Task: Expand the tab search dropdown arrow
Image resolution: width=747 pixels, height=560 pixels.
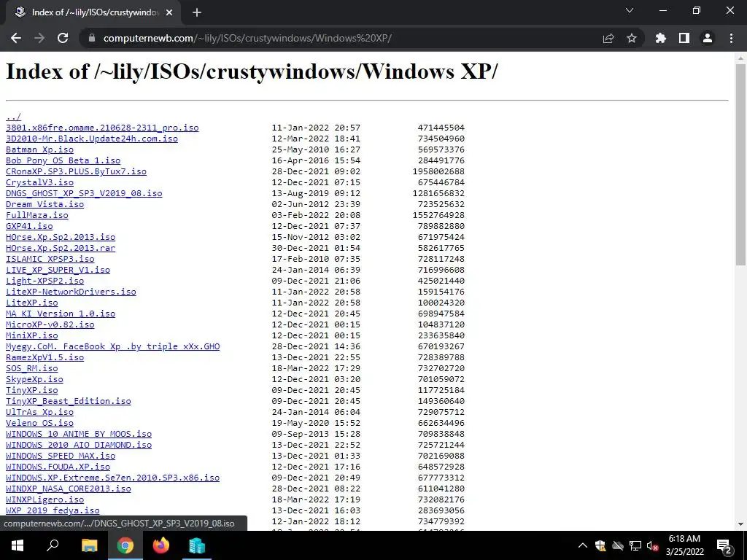Action: [630, 10]
